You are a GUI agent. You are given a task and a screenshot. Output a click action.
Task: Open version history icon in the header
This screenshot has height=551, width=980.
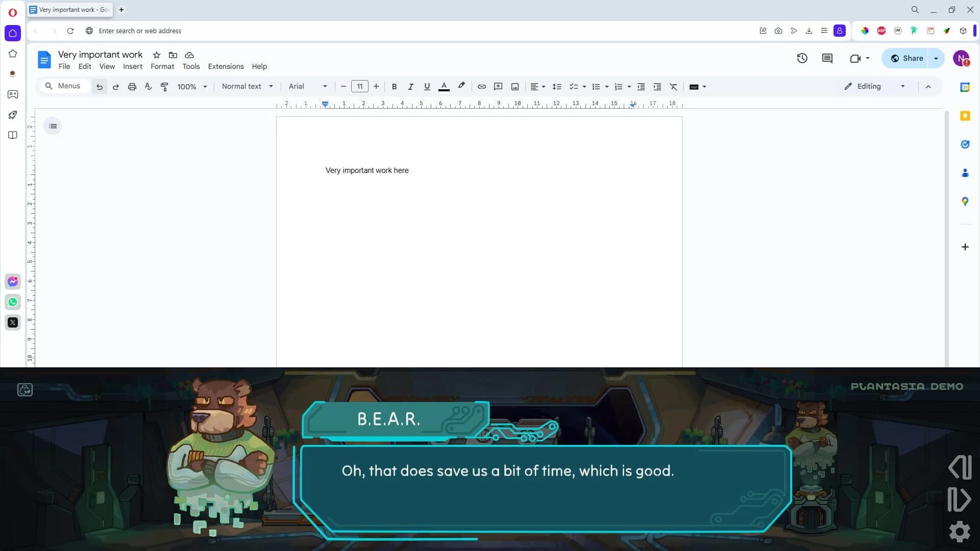click(802, 58)
